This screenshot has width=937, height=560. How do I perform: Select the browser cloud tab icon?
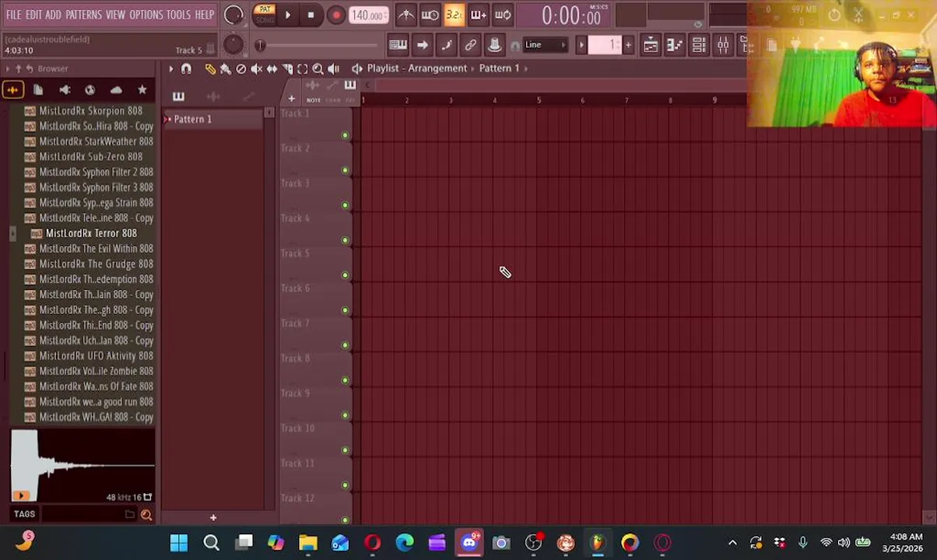tap(116, 90)
